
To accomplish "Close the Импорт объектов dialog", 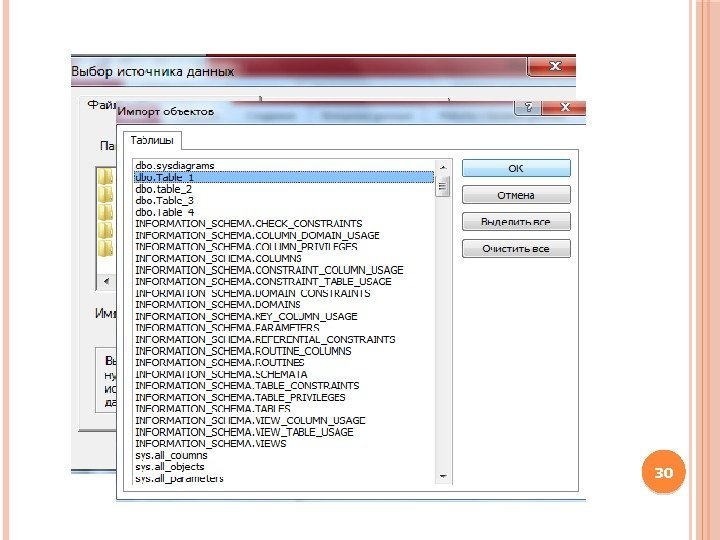I will [x=565, y=107].
